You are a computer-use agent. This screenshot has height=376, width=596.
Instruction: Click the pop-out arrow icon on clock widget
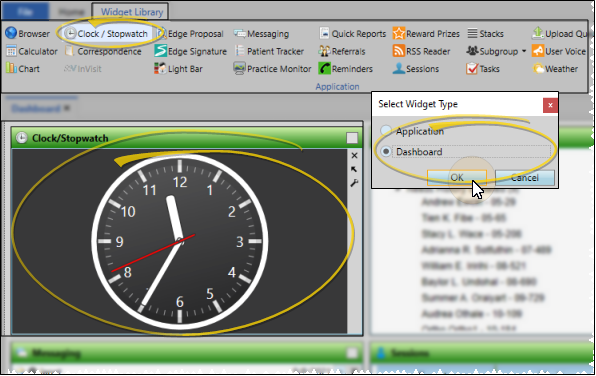pyautogui.click(x=354, y=169)
